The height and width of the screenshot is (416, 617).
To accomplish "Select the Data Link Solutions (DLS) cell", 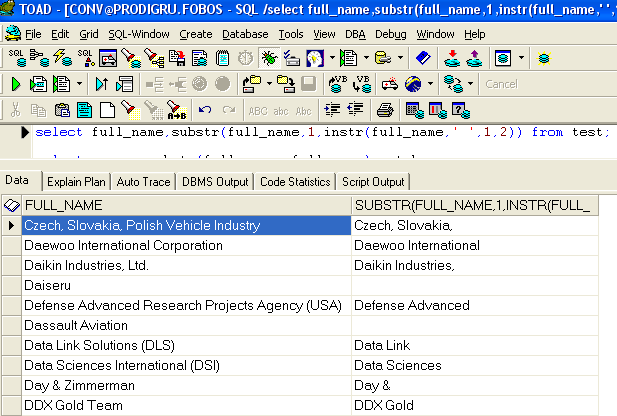I will coord(186,346).
